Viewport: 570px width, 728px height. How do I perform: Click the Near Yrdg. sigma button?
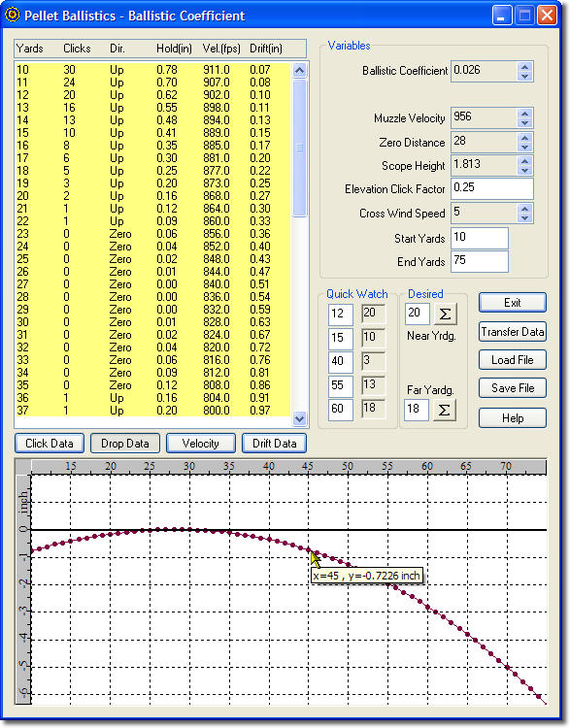(445, 314)
